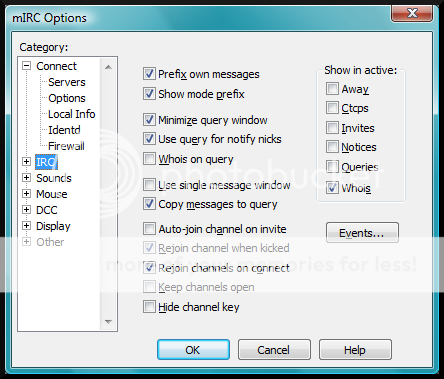Select the Connect tree item
The image size is (444, 379).
click(x=56, y=66)
